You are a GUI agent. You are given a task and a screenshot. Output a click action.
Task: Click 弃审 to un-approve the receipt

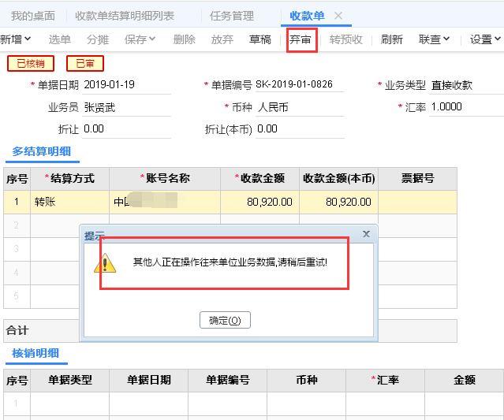301,39
